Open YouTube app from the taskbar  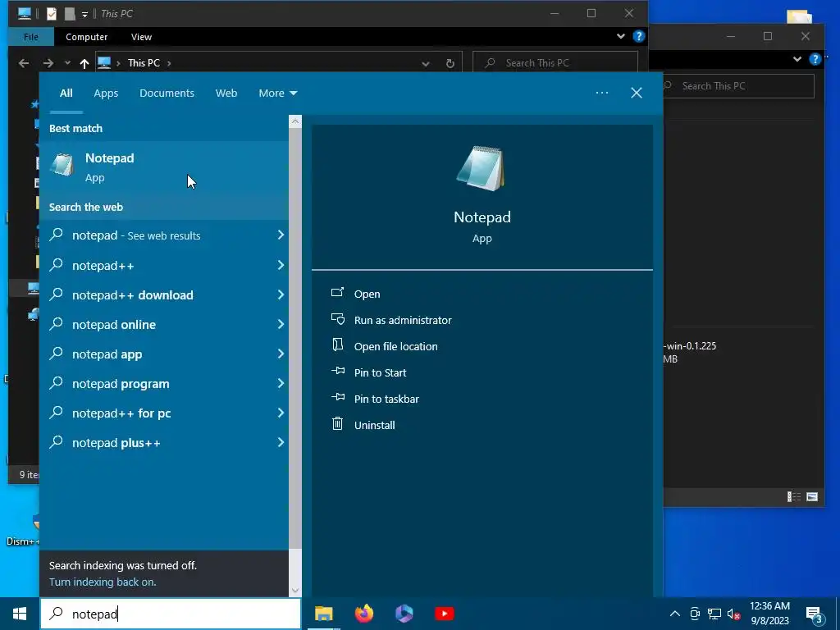coord(444,614)
